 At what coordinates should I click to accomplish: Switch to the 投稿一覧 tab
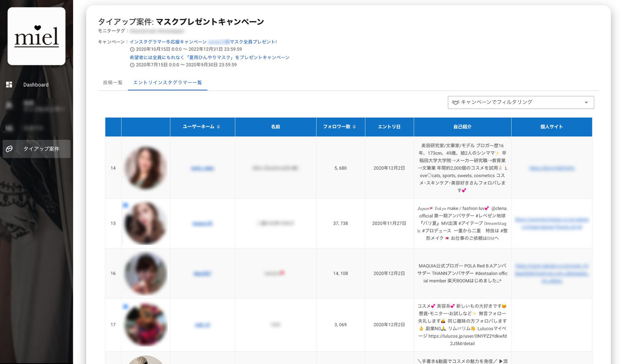click(x=113, y=82)
